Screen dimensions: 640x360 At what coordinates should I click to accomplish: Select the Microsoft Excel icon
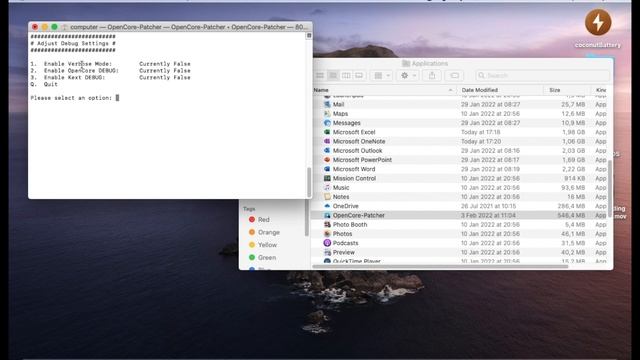click(x=327, y=132)
